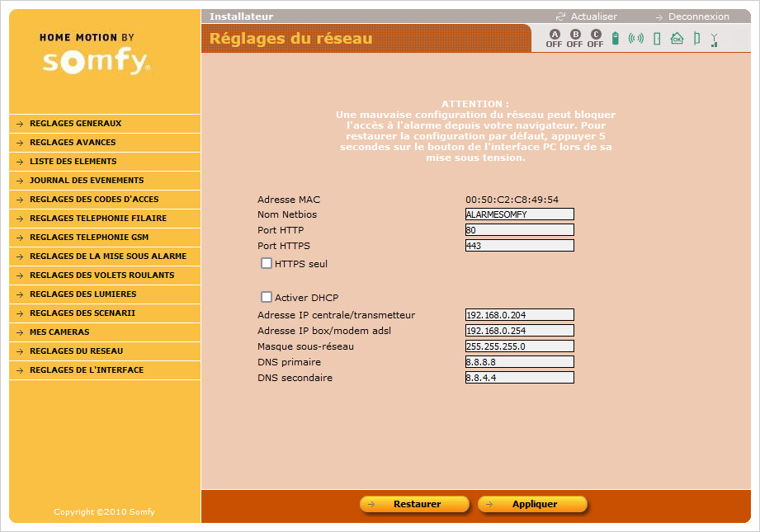Click the zone B OFF status icon
The height and width of the screenshot is (532, 760).
tap(574, 38)
